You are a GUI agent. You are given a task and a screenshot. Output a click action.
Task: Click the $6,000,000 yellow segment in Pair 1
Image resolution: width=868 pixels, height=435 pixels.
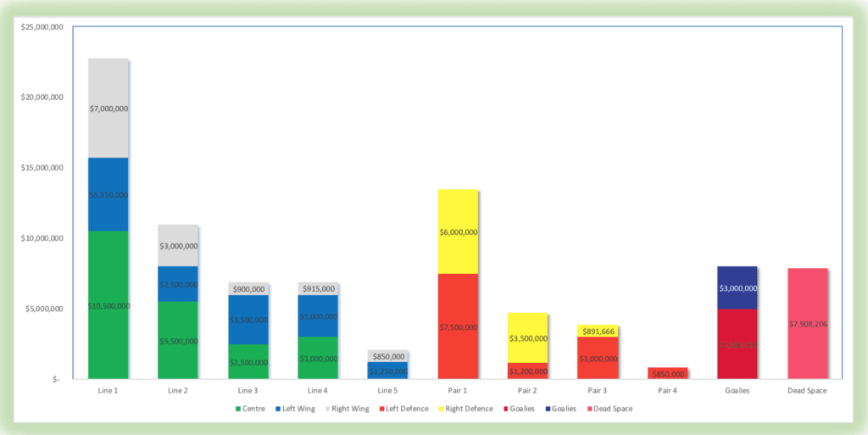458,232
